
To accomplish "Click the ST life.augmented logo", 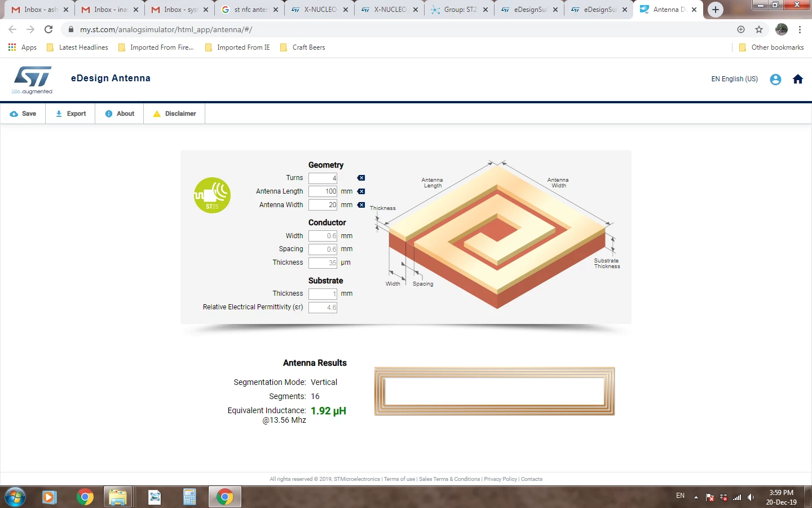I will [x=32, y=80].
